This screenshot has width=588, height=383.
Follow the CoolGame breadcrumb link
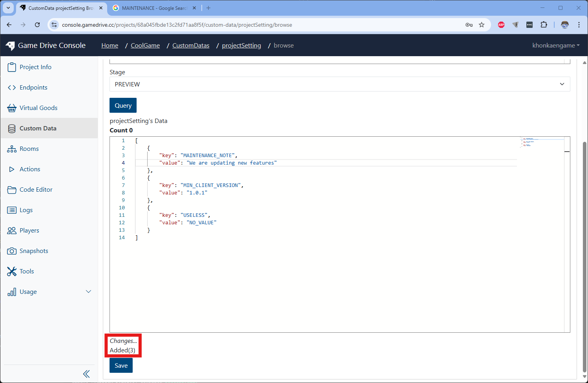(x=145, y=46)
